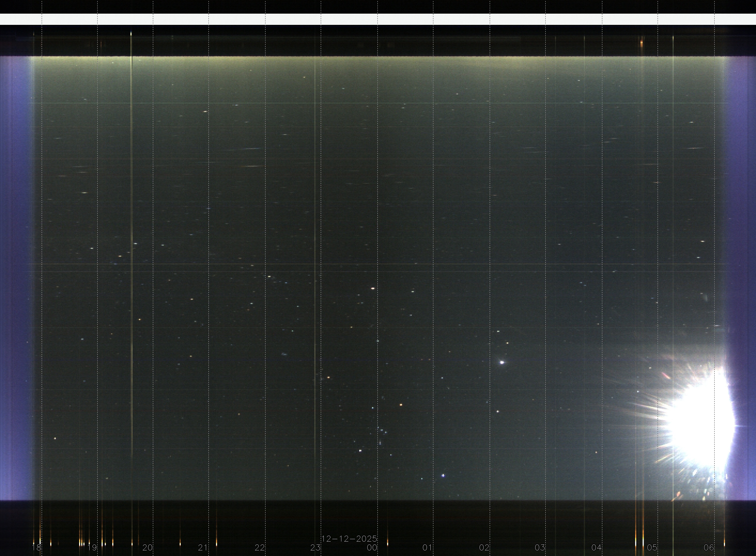Select the 22 hour marker label
Screen dimensions: 756x556
pos(260,548)
